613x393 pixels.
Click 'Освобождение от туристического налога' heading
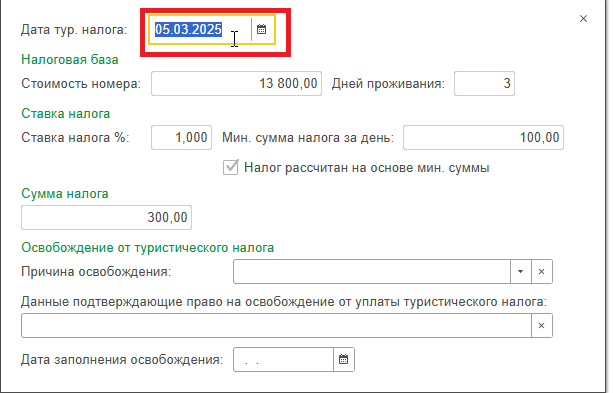[148, 248]
